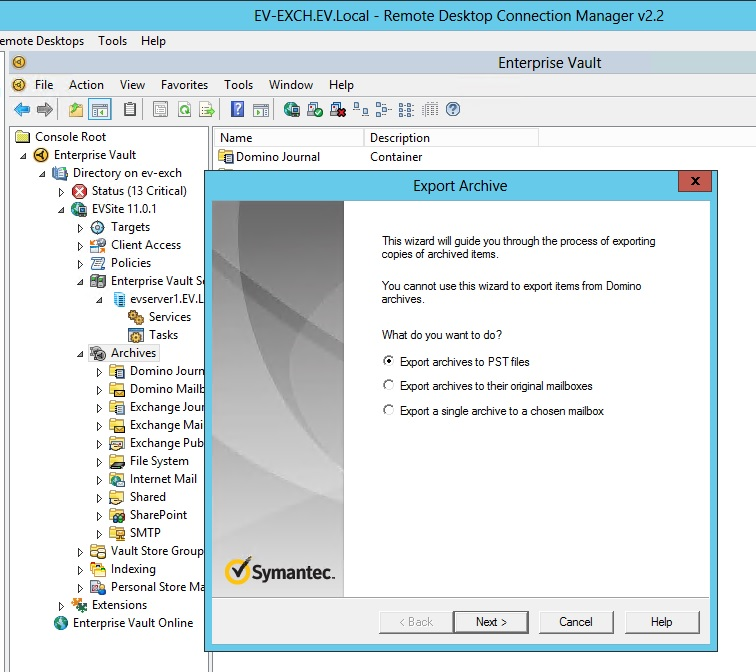Click the Export List toolbar icon
The width and height of the screenshot is (756, 672).
207,109
